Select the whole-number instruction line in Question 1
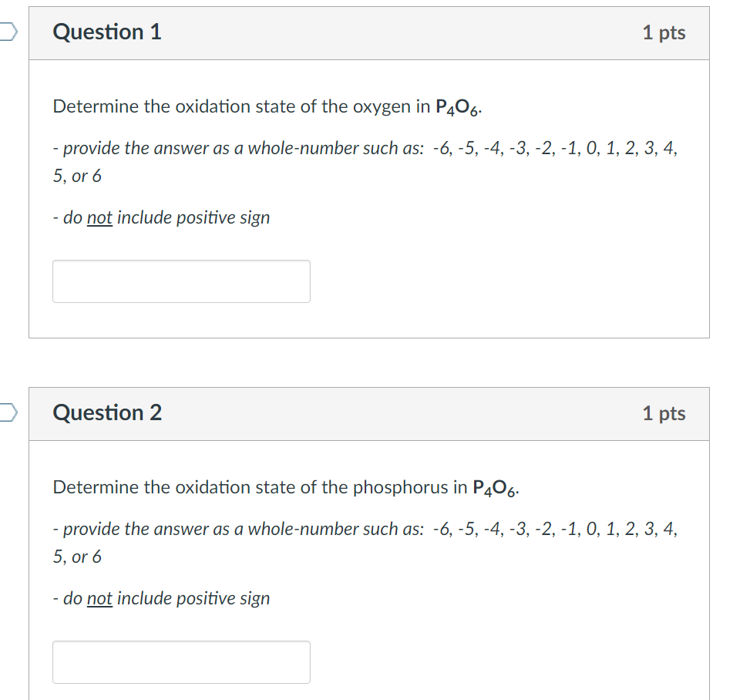This screenshot has width=743, height=700. [x=362, y=148]
